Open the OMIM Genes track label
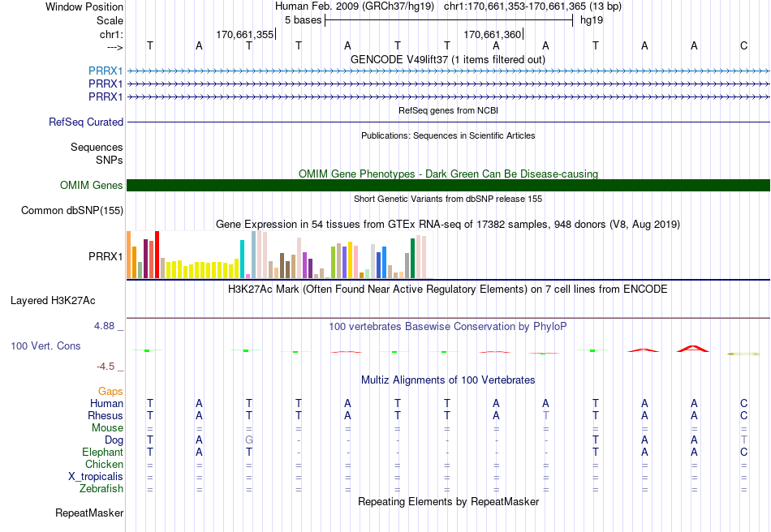 coord(92,185)
